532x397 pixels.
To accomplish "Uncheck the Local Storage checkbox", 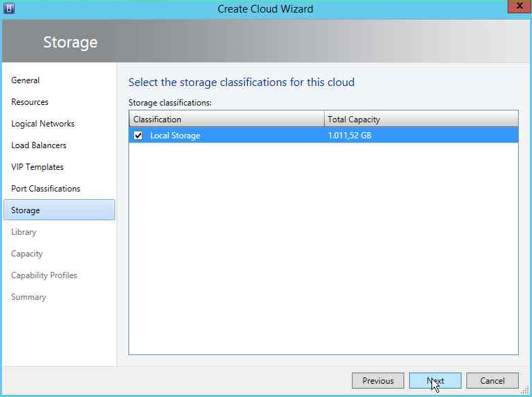I will tap(138, 136).
